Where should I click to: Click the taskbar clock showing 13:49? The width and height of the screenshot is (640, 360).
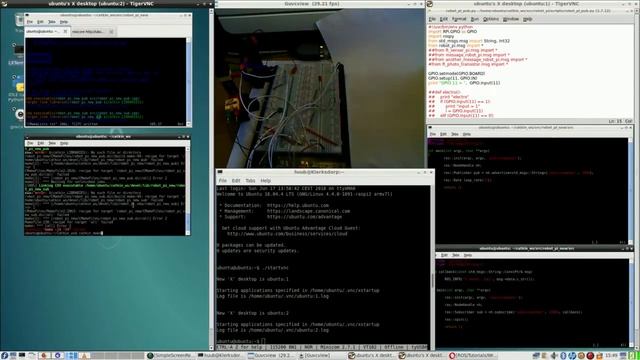(x=611, y=356)
